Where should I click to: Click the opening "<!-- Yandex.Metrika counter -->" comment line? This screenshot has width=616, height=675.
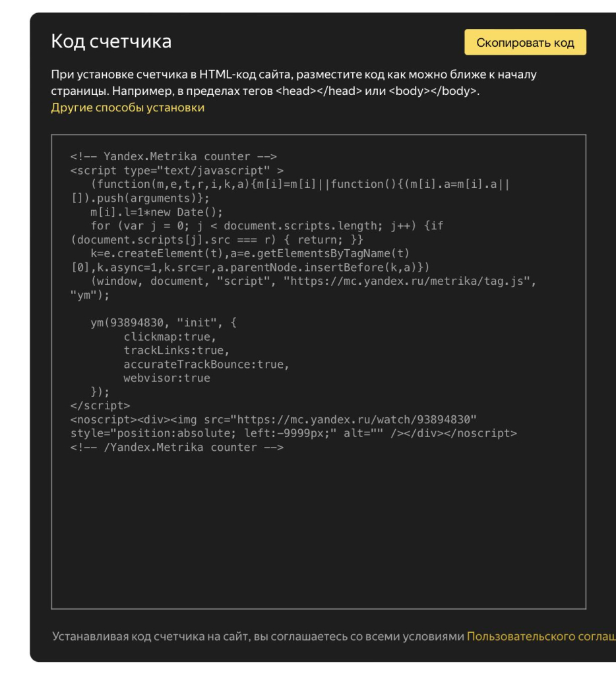[173, 157]
